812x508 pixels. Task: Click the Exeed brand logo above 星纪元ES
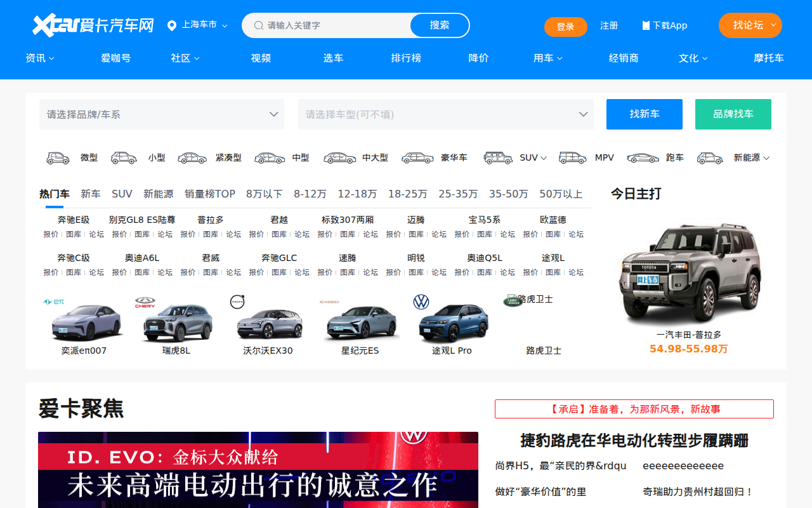329,302
